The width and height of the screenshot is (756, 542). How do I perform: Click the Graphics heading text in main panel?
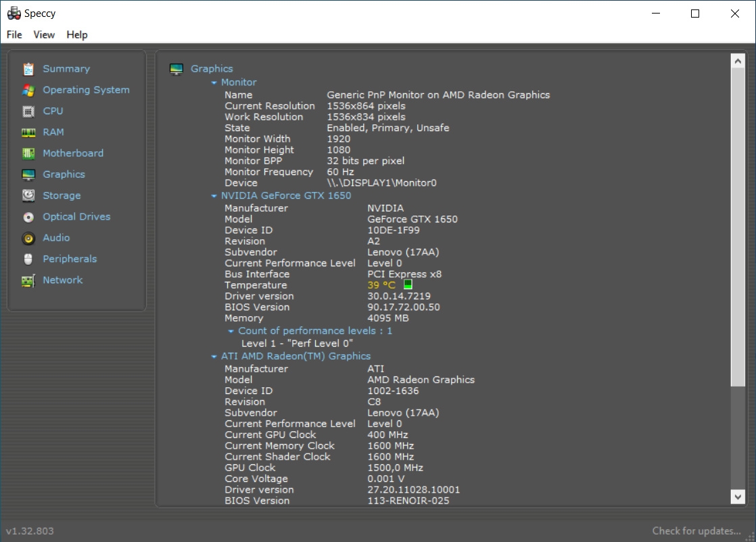[x=212, y=69]
